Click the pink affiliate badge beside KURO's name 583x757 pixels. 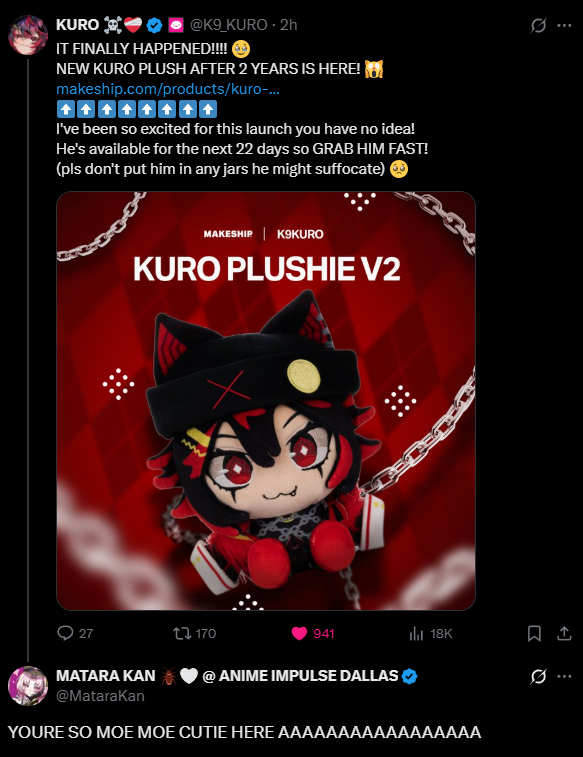tap(176, 25)
